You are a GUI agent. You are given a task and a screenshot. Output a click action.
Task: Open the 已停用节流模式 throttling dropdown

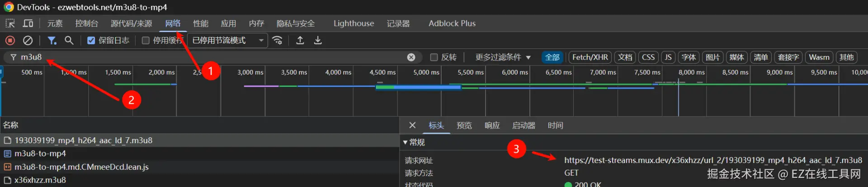227,41
